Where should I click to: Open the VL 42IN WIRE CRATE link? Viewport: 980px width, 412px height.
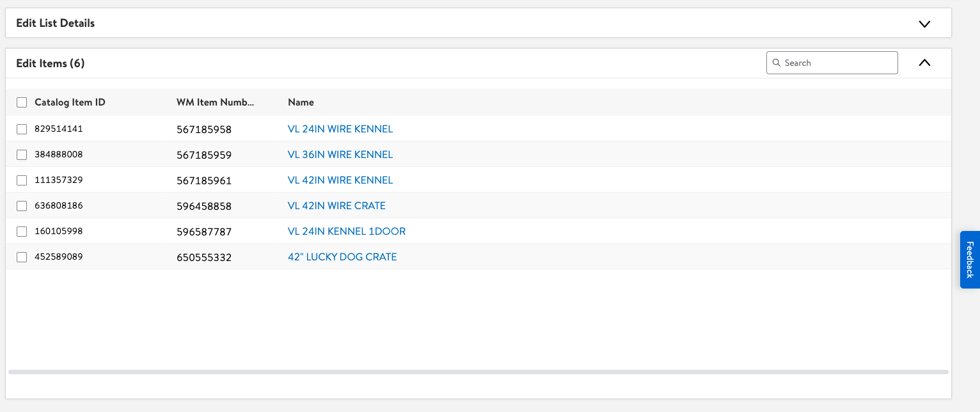tap(336, 206)
